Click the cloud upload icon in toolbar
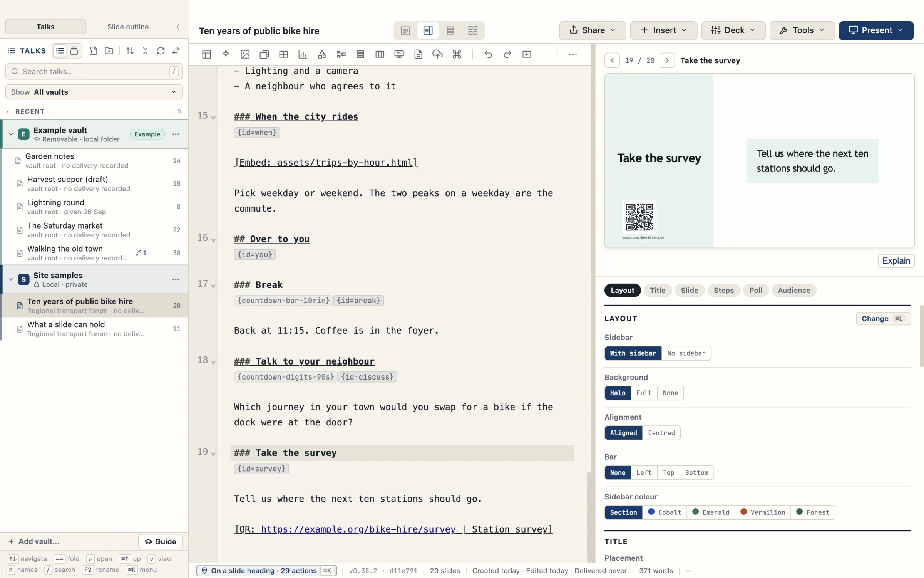 [x=437, y=54]
